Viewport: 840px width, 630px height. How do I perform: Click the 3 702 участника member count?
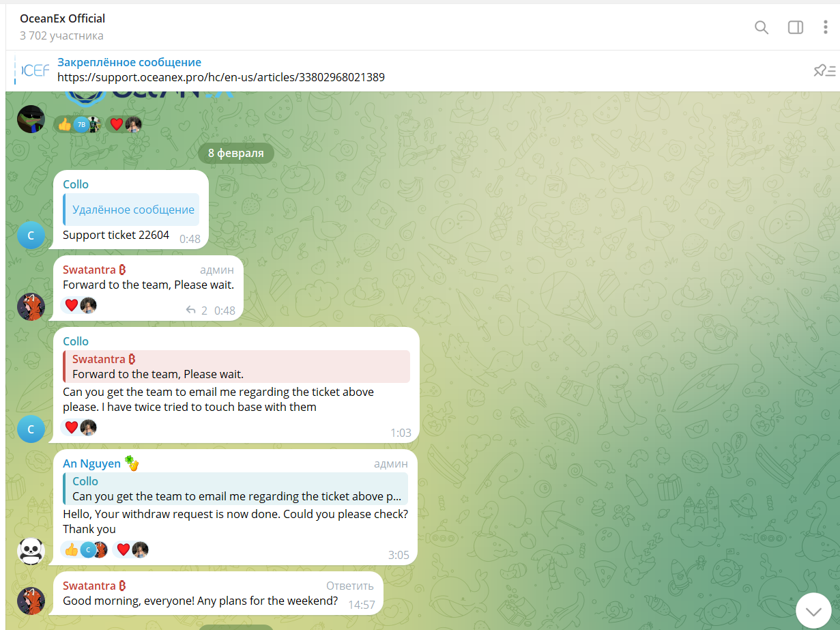(x=61, y=35)
